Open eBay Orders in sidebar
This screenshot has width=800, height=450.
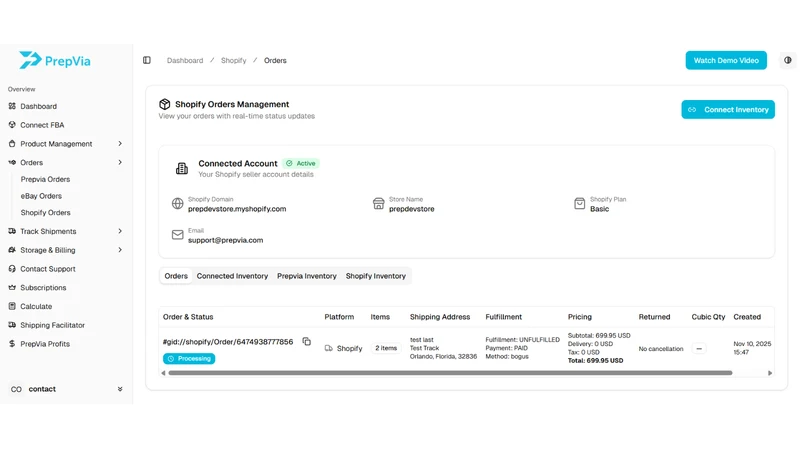coord(41,196)
